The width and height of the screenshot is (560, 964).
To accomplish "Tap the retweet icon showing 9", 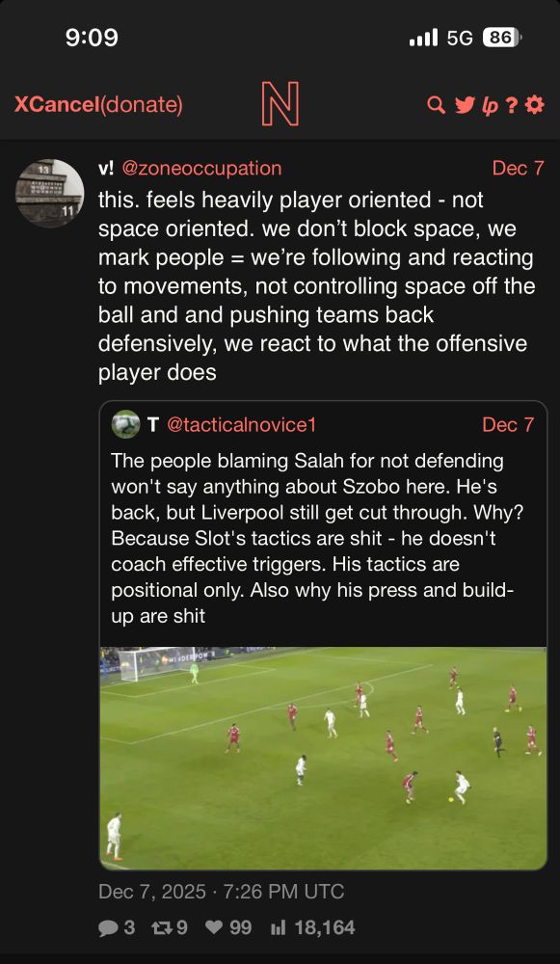I will click(162, 927).
